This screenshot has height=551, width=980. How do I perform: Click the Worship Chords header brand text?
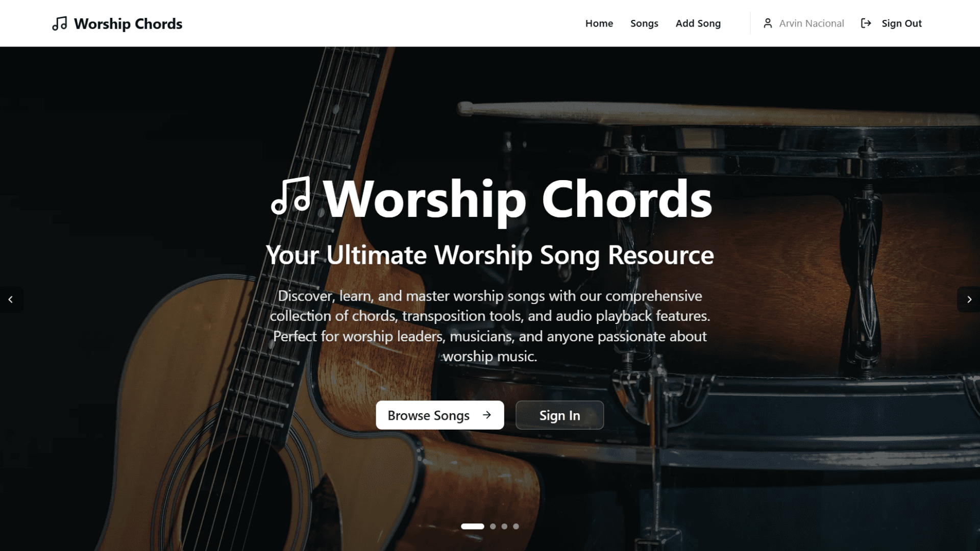tap(128, 24)
